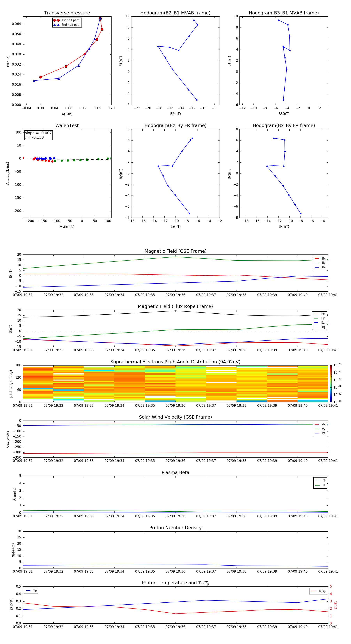
Task: Click the Vsw(km/s) y-axis label
Action: click(x=8, y=439)
